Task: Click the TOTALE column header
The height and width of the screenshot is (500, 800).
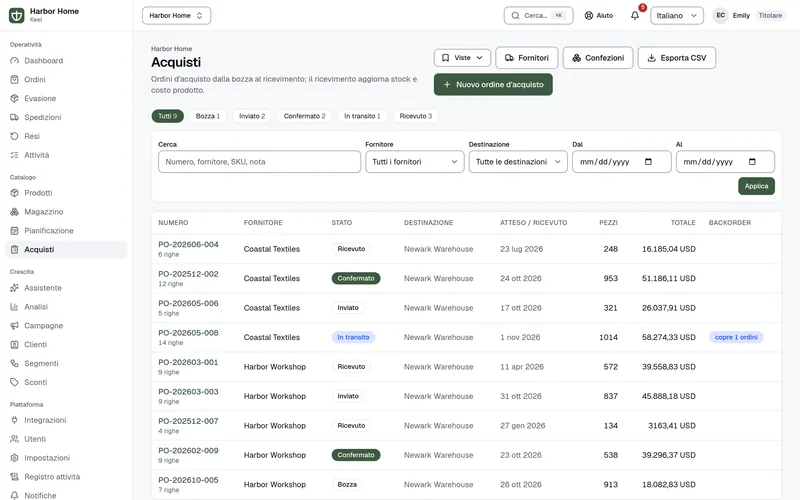Action: pos(683,222)
